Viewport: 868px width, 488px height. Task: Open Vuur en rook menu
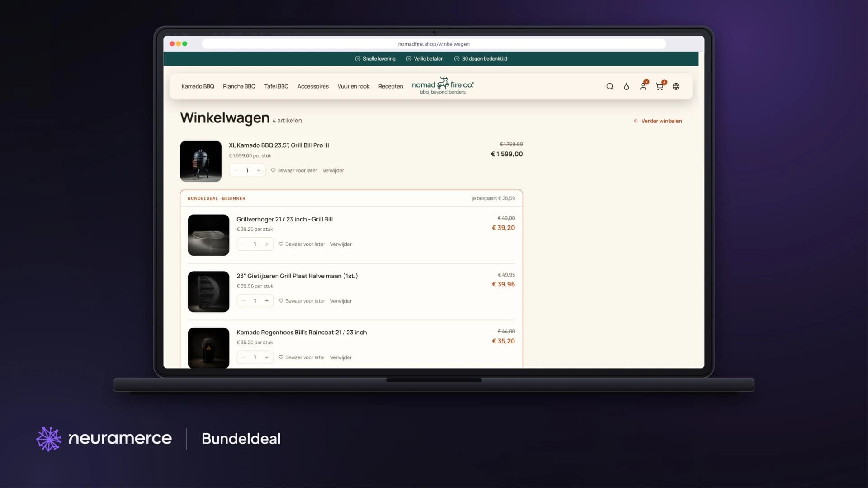[354, 86]
